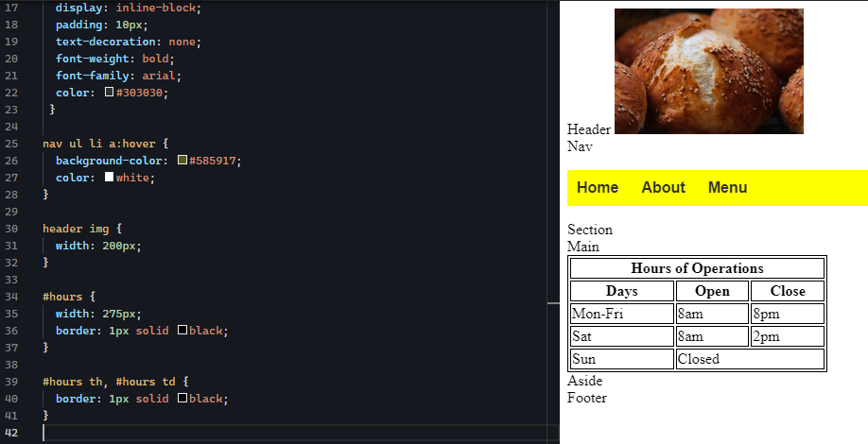This screenshot has height=444, width=868.
Task: Click the white color swatch on line 27
Action: (110, 178)
